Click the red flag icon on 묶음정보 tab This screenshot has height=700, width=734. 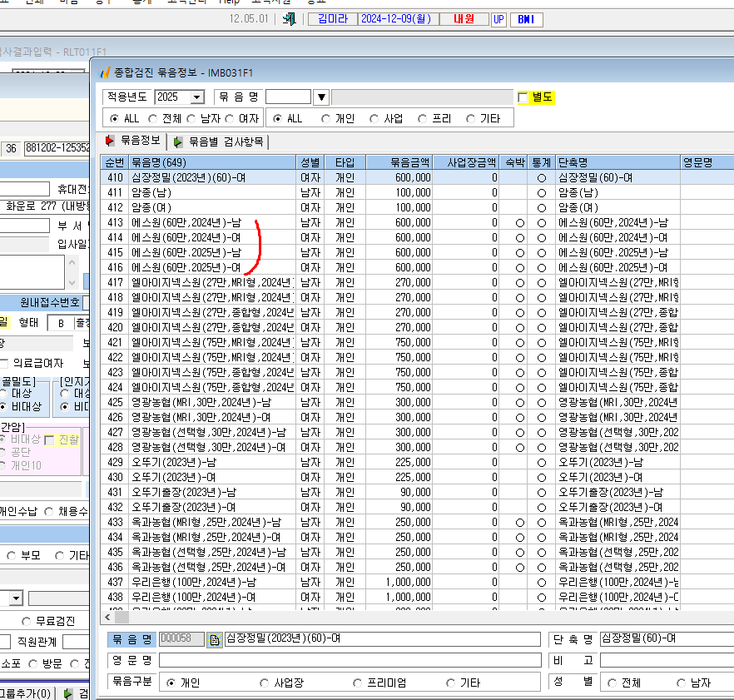pos(110,141)
